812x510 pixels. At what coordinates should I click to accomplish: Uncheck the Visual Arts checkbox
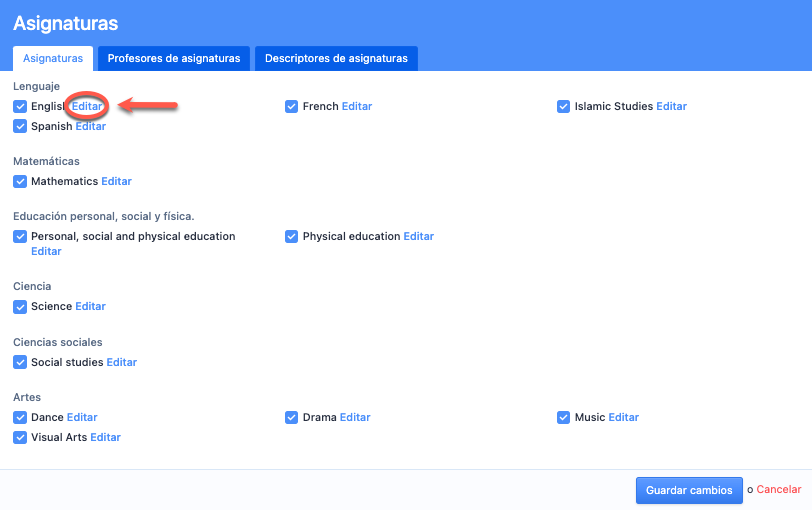(x=20, y=438)
